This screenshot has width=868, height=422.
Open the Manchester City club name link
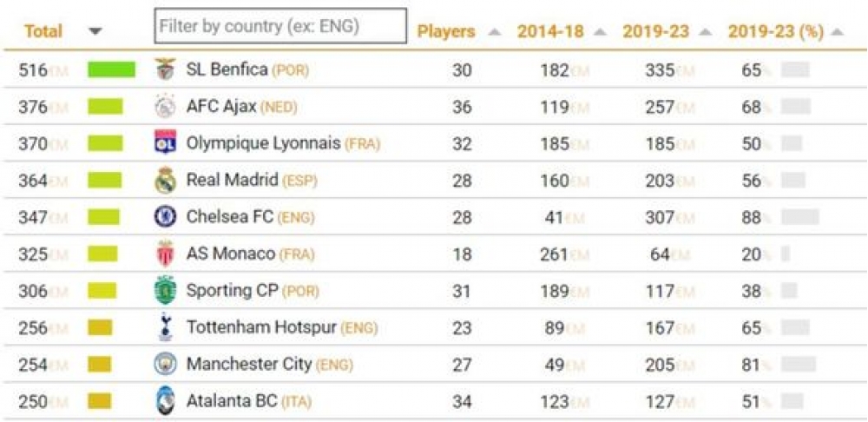click(249, 364)
